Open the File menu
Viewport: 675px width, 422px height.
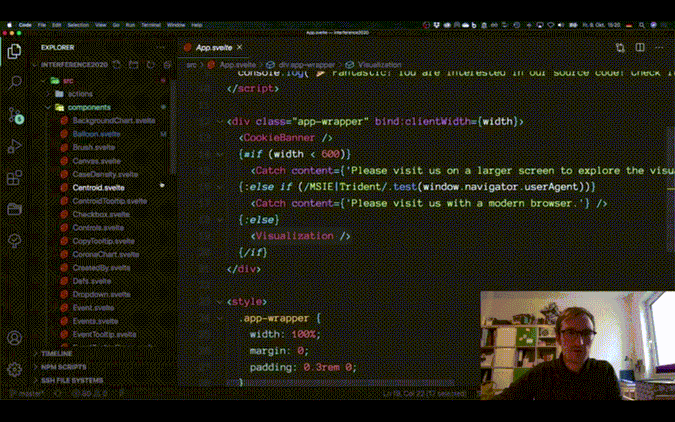point(42,25)
